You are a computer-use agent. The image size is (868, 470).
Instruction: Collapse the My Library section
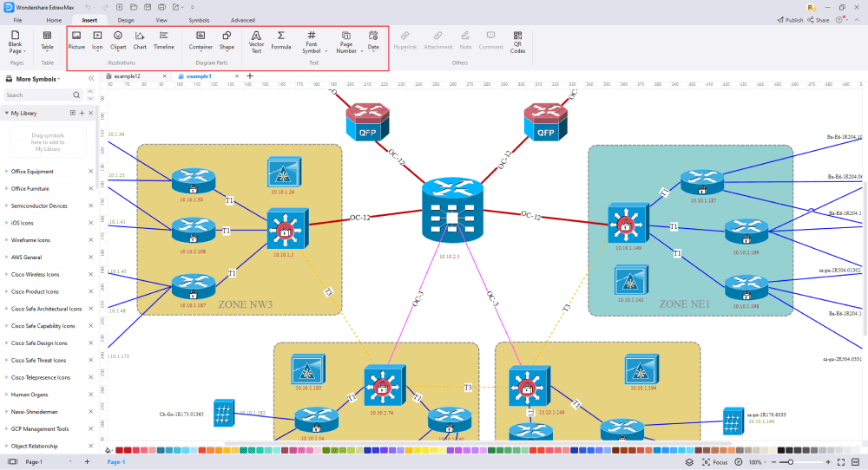click(x=7, y=113)
